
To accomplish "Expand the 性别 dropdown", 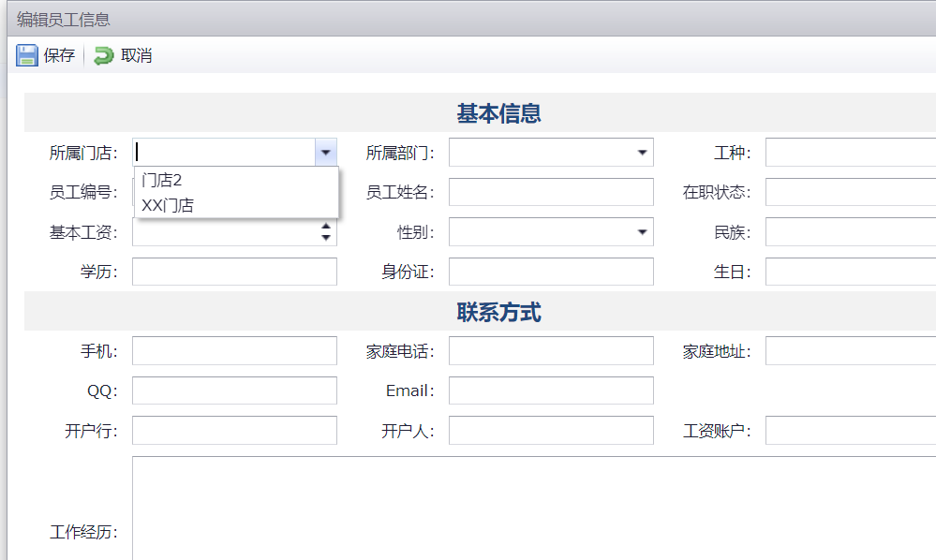I will [x=643, y=232].
